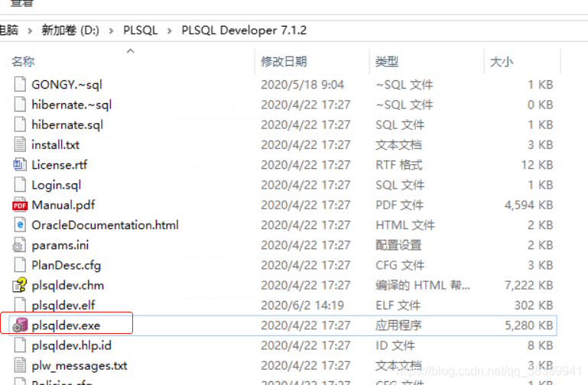Click the 2020/5/18 9:04 date cell

tap(302, 85)
